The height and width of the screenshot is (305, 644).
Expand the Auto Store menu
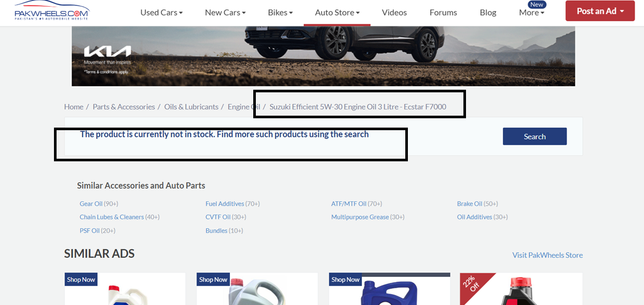tap(337, 12)
